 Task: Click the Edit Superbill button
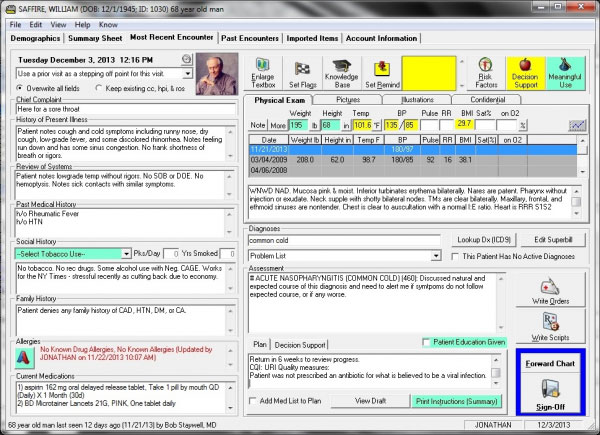point(553,240)
